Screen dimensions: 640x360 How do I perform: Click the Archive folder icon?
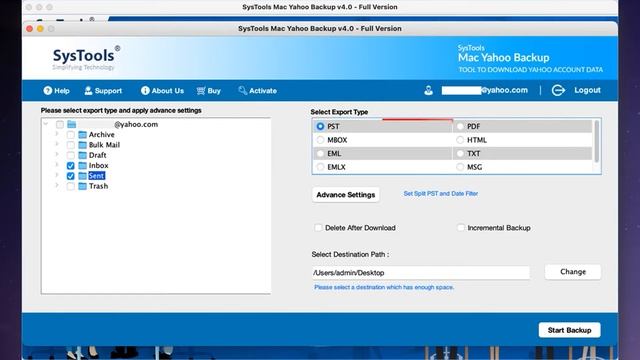coord(82,134)
